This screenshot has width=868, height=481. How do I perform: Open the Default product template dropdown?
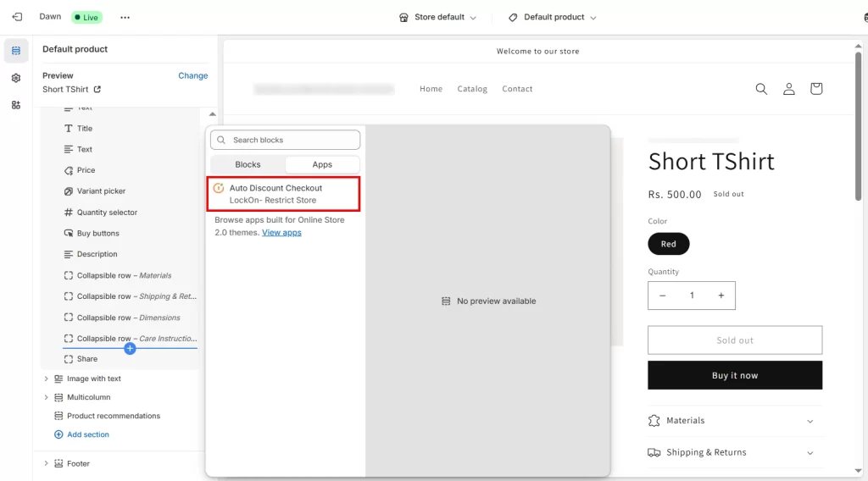pyautogui.click(x=553, y=18)
